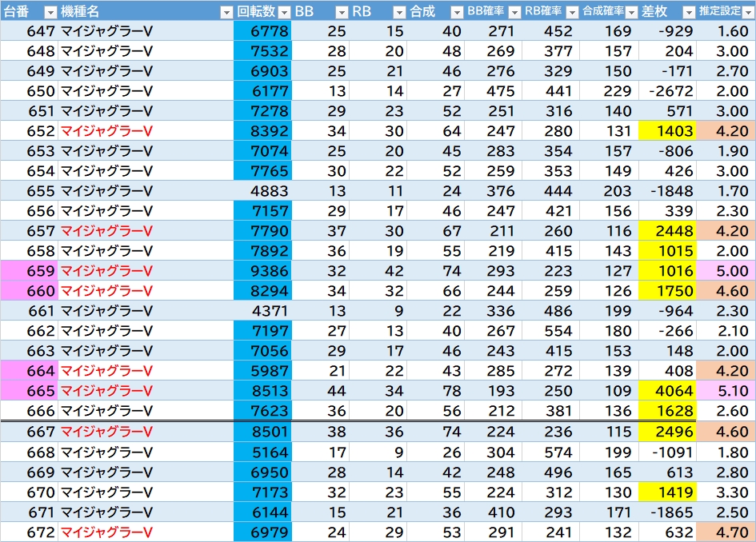The width and height of the screenshot is (756, 542).
Task: Select rotation count cell 9386
Action: pyautogui.click(x=262, y=271)
